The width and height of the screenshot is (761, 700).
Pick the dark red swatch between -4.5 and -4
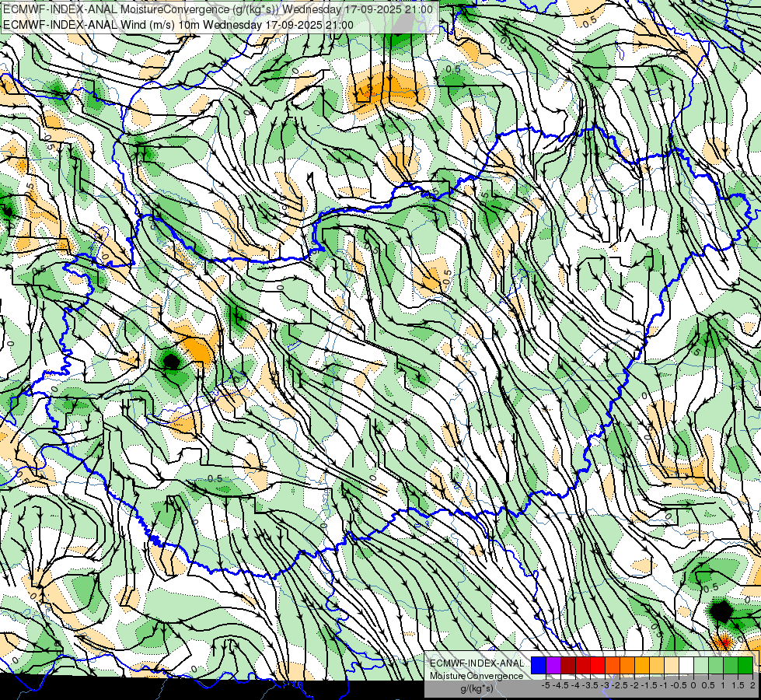coord(568,666)
